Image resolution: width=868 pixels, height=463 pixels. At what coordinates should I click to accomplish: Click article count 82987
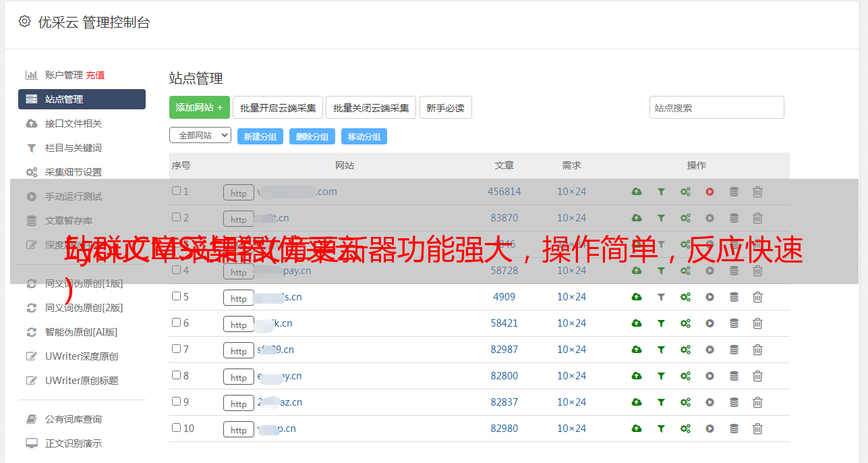(504, 350)
